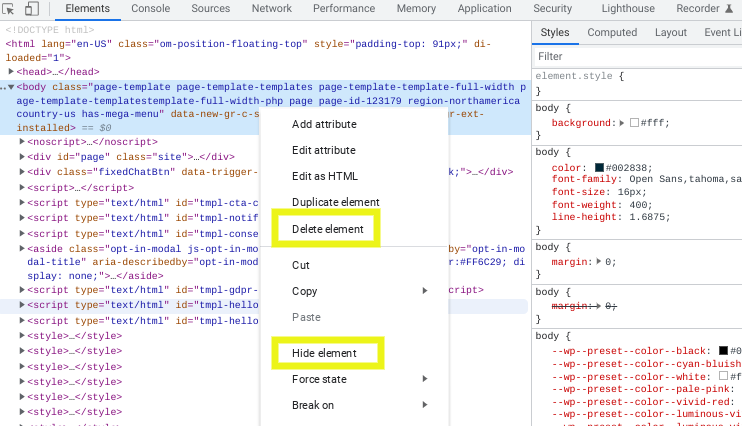Click the --wp--preset--color--vivid-red property
The height and width of the screenshot is (426, 742).
(640, 402)
